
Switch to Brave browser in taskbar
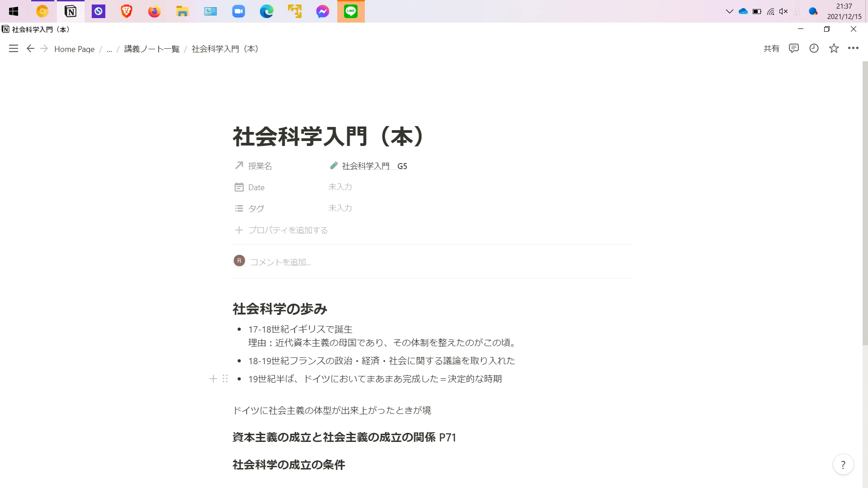127,11
